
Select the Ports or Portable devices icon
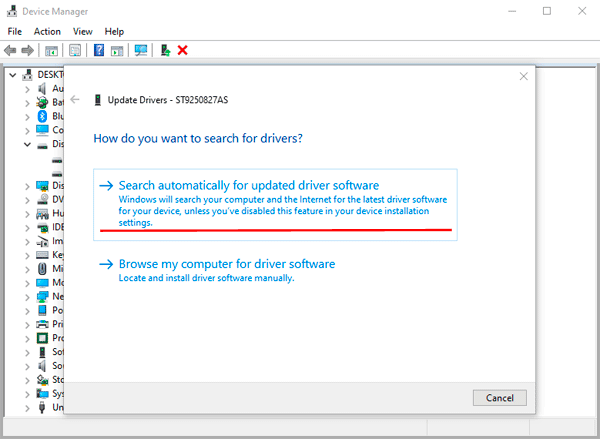[42, 310]
